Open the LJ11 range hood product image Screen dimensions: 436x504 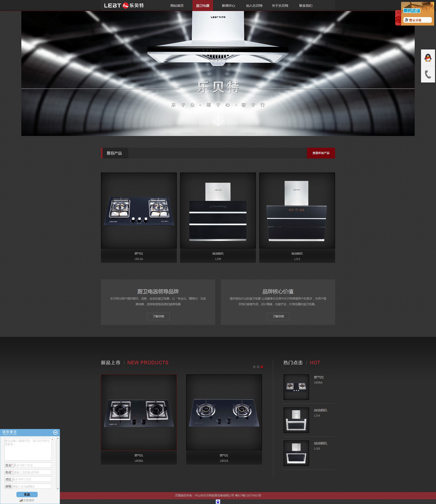(297, 211)
